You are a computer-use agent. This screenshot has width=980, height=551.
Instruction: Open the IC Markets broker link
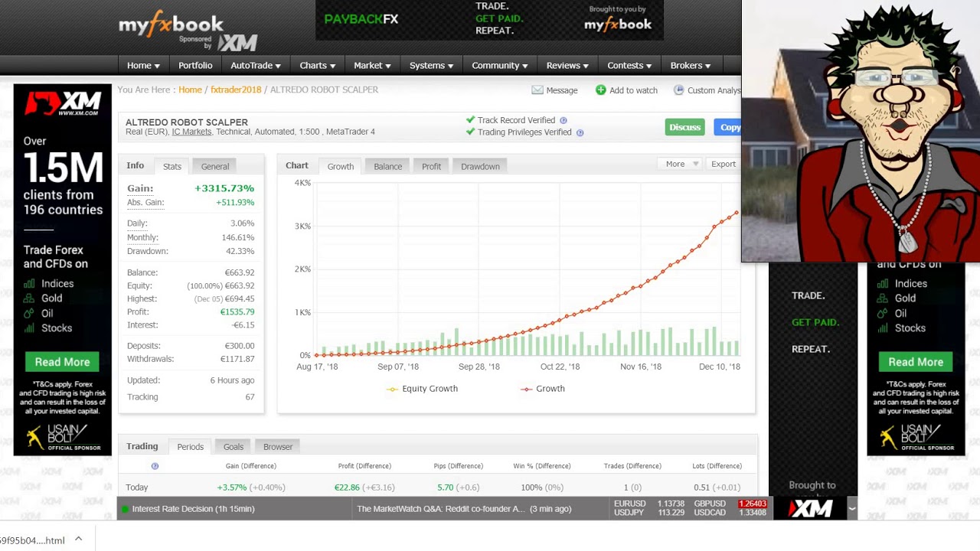click(x=191, y=132)
